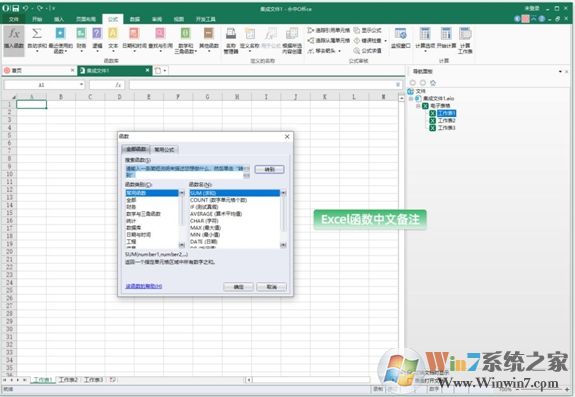Image resolution: width=575 pixels, height=397 pixels.
Task: Click the Save icon in title bar
Action: (15, 8)
